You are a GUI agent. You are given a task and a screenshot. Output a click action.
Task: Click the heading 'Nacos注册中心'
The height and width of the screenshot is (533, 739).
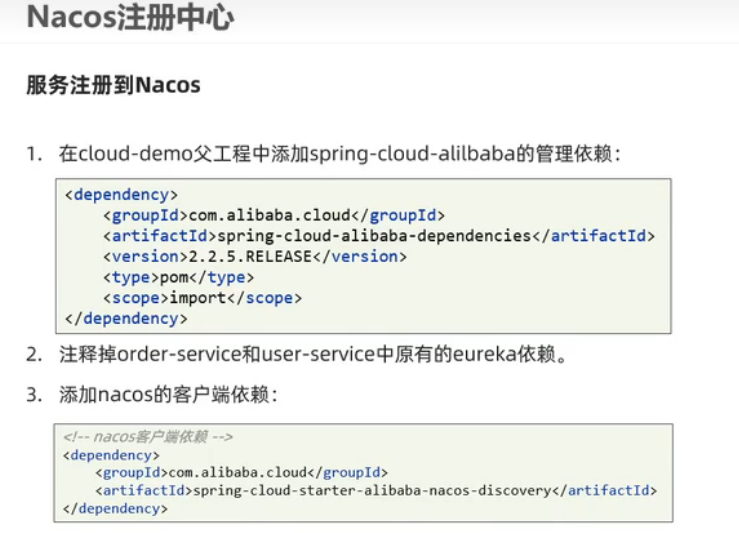(x=131, y=18)
